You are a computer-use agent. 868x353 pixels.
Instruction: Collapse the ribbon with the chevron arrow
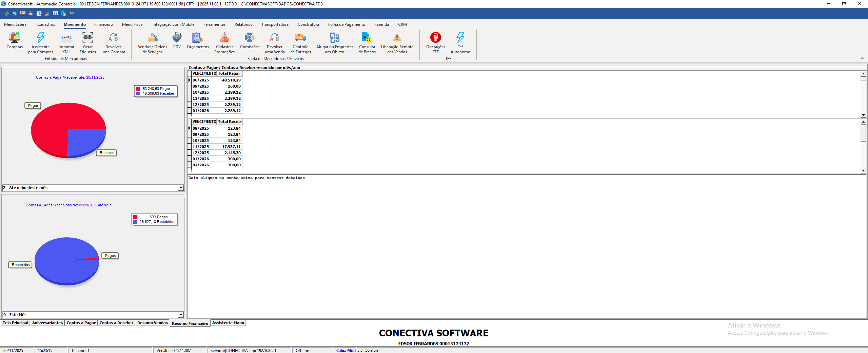pyautogui.click(x=862, y=58)
